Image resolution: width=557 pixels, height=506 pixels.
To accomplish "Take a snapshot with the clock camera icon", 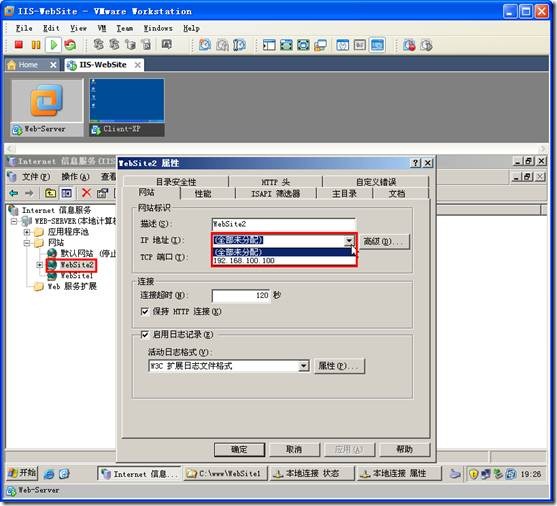I will (x=205, y=45).
